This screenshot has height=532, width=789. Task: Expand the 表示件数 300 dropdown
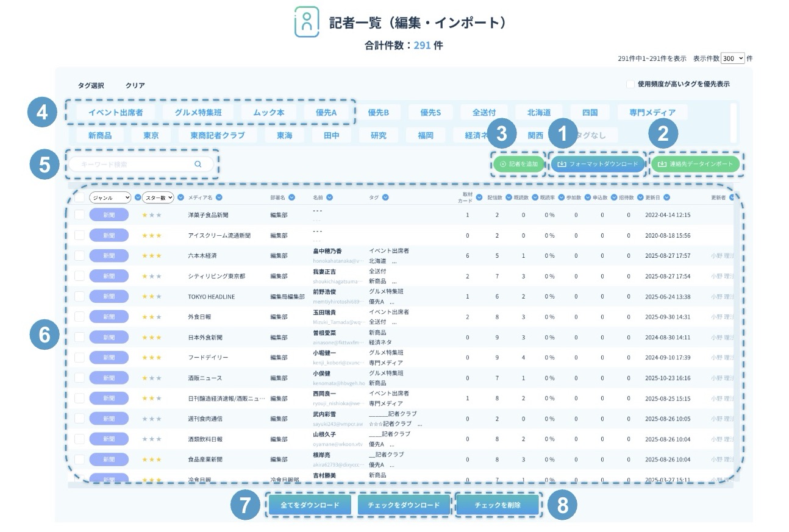click(732, 59)
